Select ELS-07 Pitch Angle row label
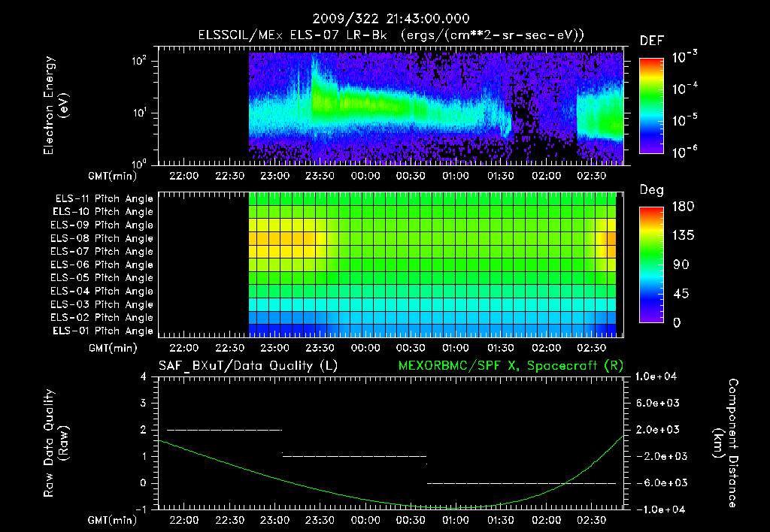The height and width of the screenshot is (532, 770). (102, 251)
